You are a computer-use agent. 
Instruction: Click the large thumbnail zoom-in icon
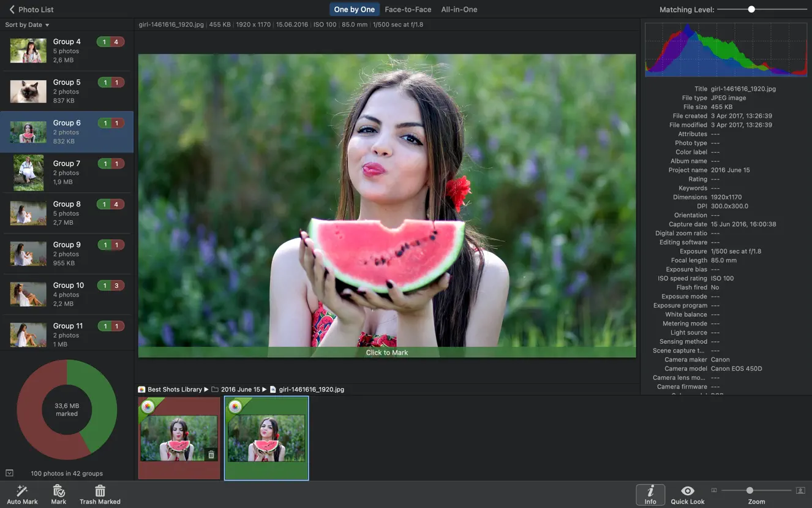coord(800,490)
